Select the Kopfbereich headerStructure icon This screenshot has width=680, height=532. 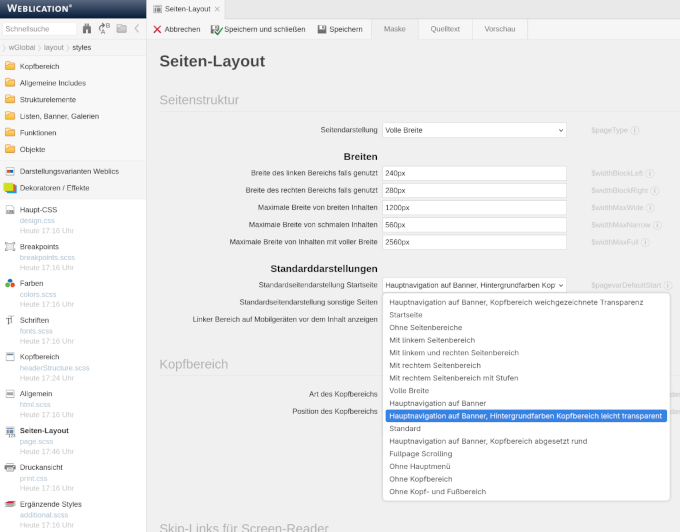[10, 357]
